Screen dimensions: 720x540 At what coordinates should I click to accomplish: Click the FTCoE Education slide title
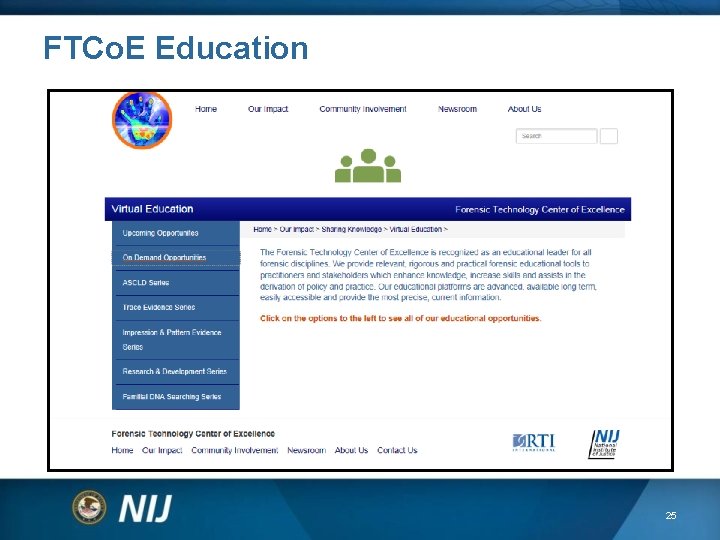point(175,48)
